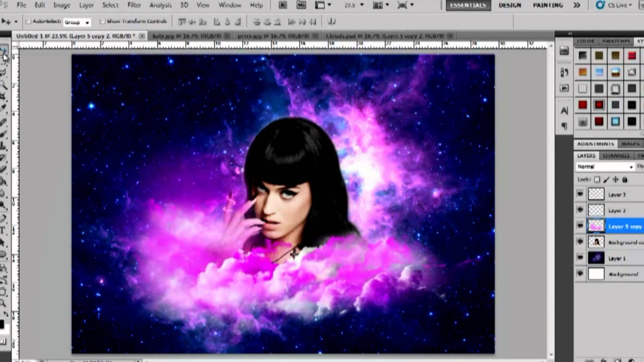Hide the white Background layer eye icon
644x362 pixels.
pos(580,274)
